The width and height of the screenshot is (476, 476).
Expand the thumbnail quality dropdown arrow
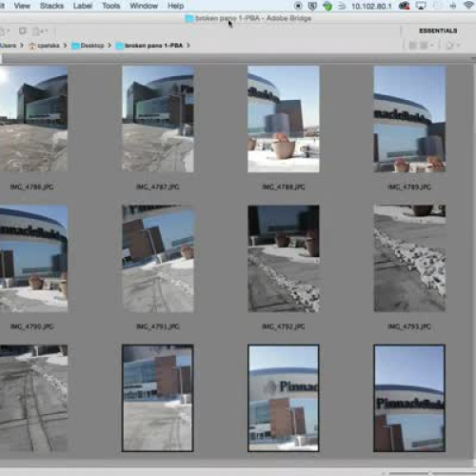click(x=432, y=46)
